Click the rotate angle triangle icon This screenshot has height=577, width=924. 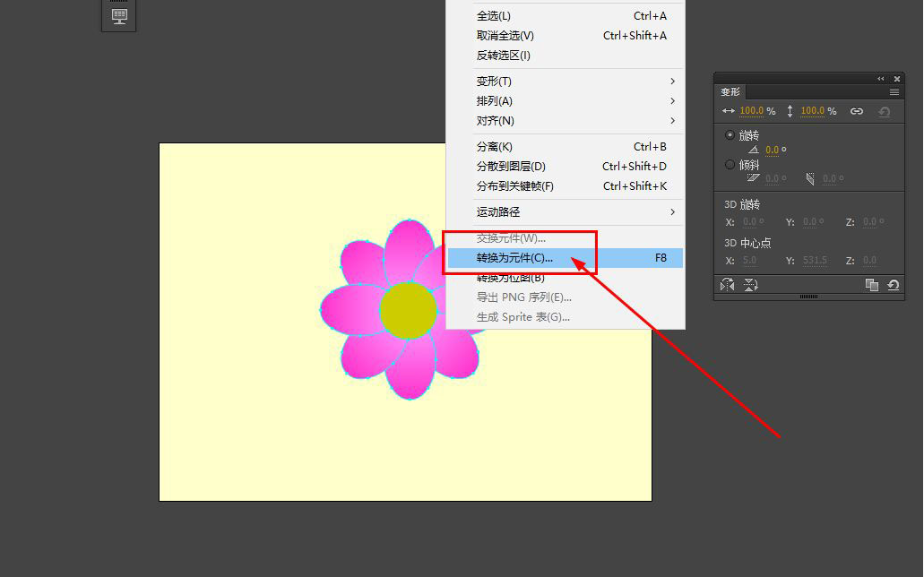[x=755, y=150]
